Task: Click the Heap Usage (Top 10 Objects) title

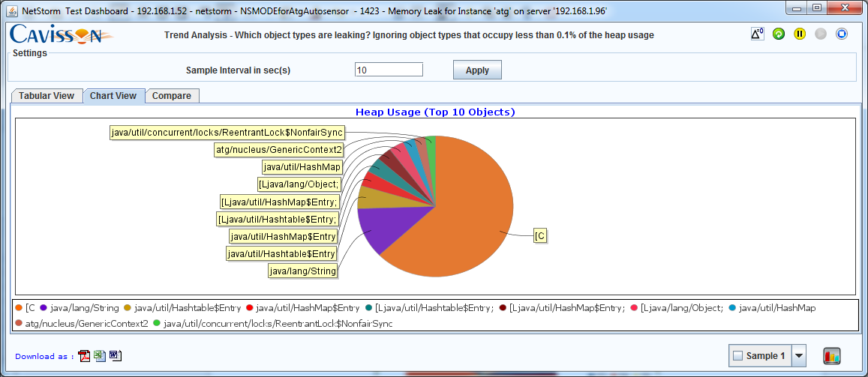Action: click(x=435, y=112)
